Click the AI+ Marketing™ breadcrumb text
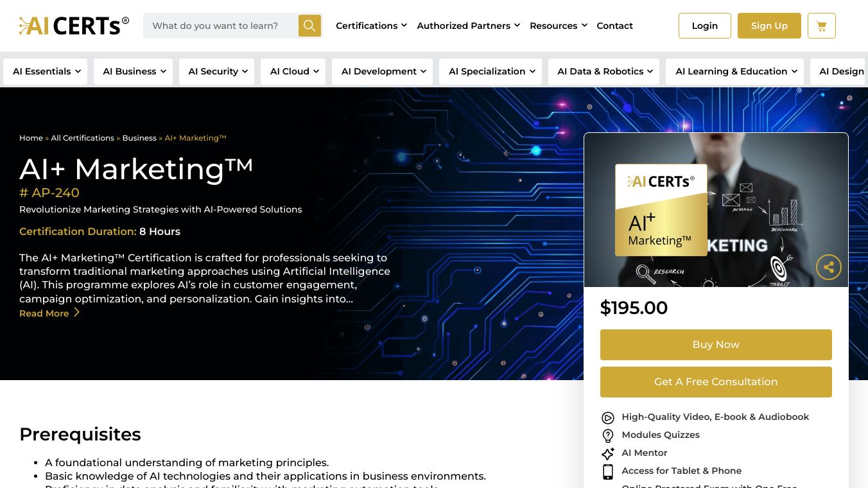868x488 pixels. pos(196,138)
